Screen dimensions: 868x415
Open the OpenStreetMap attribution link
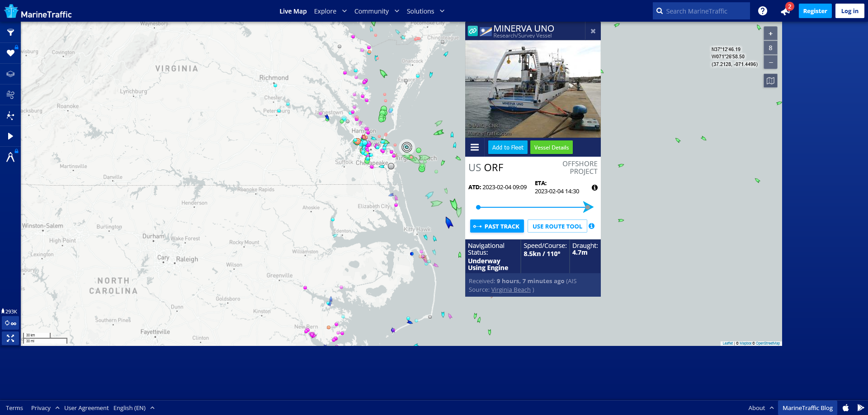[x=768, y=343]
